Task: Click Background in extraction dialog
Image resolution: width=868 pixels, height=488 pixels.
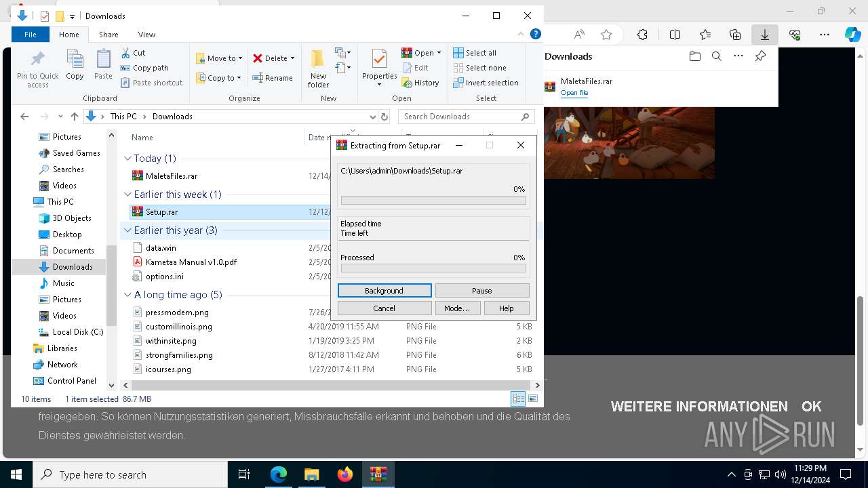Action: click(384, 291)
